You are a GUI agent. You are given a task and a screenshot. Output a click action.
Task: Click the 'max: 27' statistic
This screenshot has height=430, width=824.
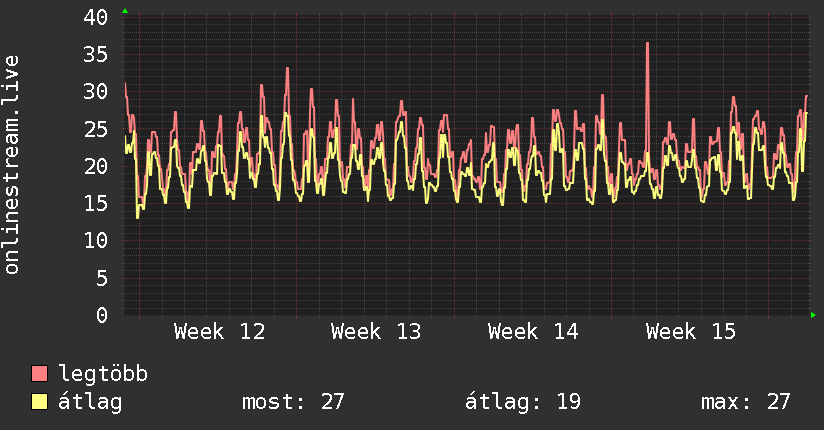pyautogui.click(x=746, y=402)
